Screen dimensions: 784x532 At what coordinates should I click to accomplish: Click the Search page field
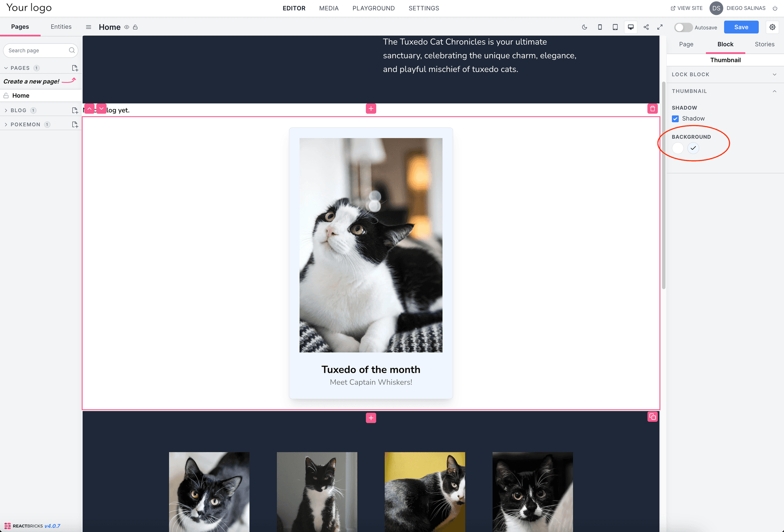tap(41, 51)
